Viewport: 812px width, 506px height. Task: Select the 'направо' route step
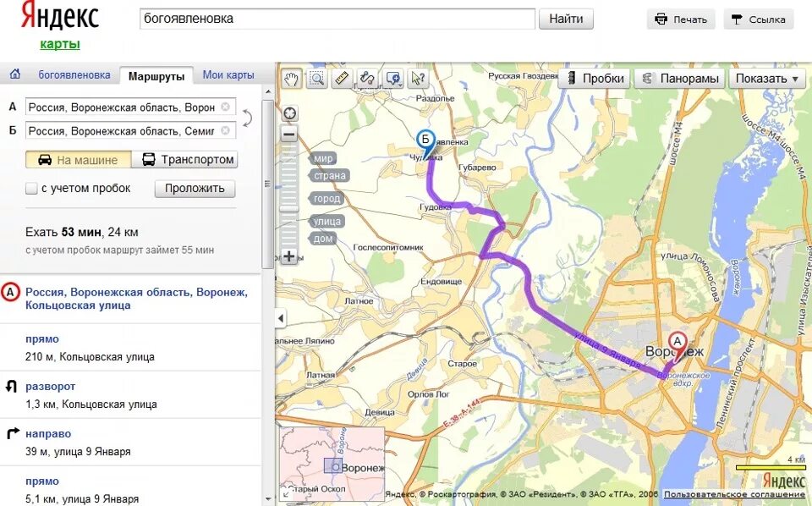pyautogui.click(x=130, y=443)
